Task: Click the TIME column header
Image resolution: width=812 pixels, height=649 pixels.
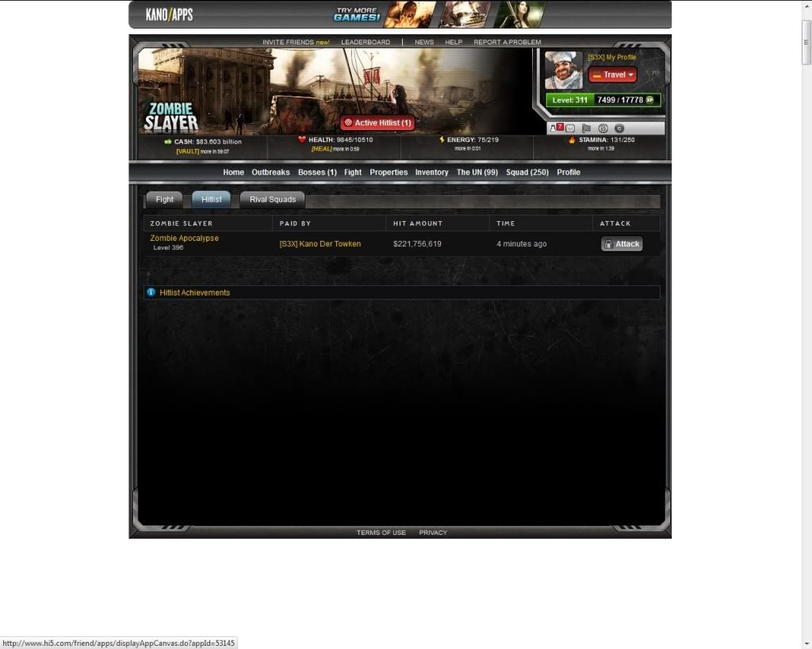Action: [x=505, y=223]
